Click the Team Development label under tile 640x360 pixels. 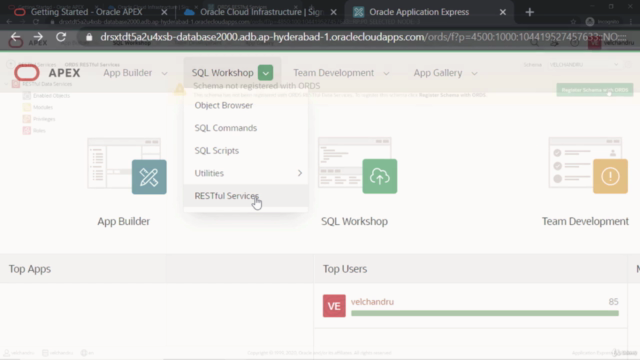click(585, 221)
